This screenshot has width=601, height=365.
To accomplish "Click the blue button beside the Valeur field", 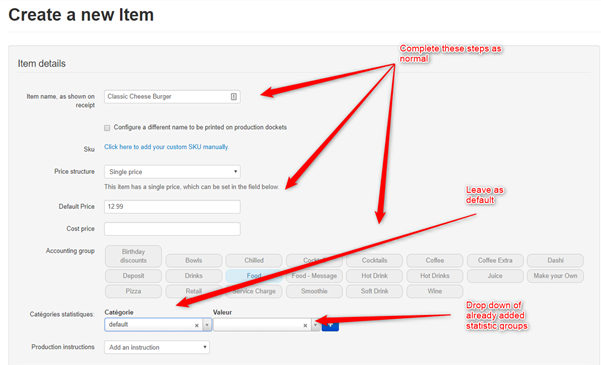I will click(x=330, y=325).
